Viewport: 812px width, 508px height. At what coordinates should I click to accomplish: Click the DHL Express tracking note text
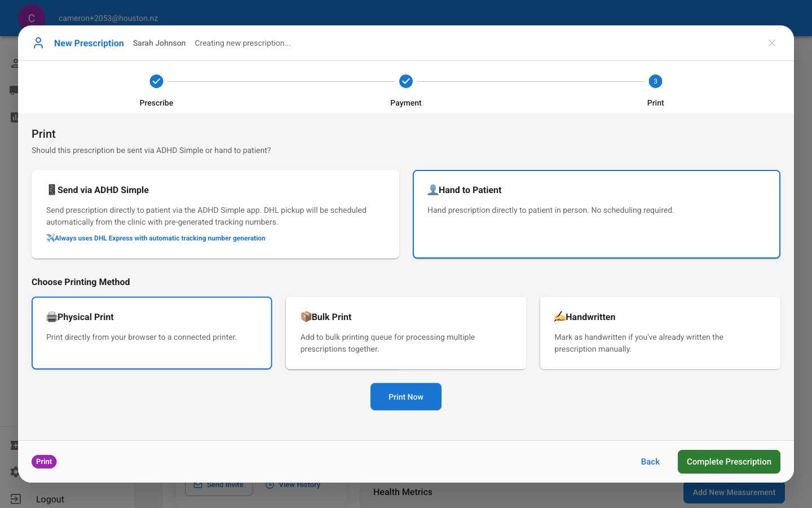coord(160,238)
